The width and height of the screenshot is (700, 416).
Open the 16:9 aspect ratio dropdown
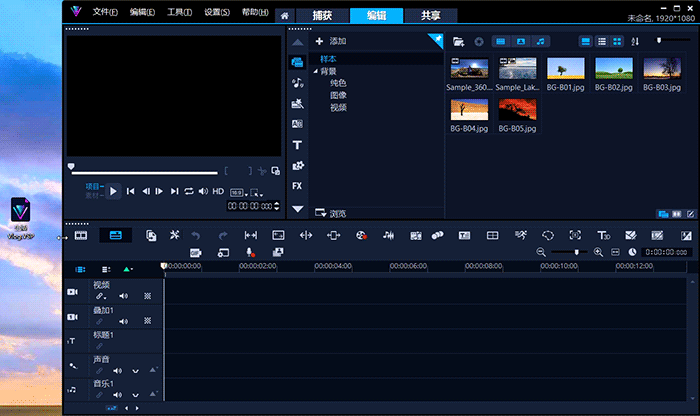tap(237, 192)
